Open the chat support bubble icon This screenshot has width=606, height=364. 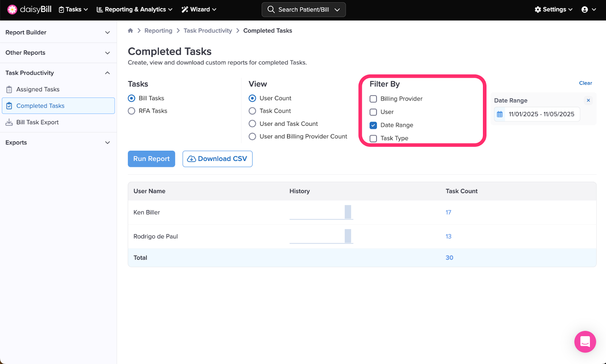point(585,342)
